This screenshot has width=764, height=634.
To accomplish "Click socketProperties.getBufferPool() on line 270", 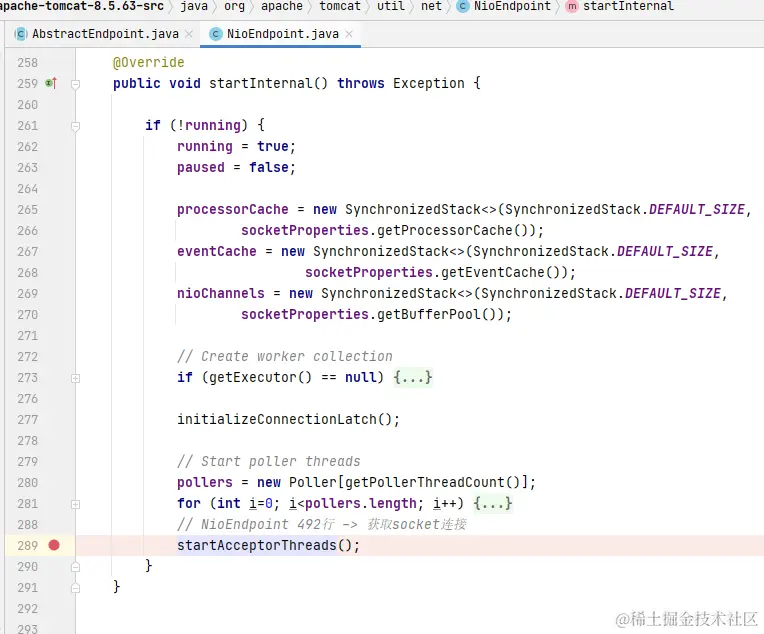I will coord(372,314).
